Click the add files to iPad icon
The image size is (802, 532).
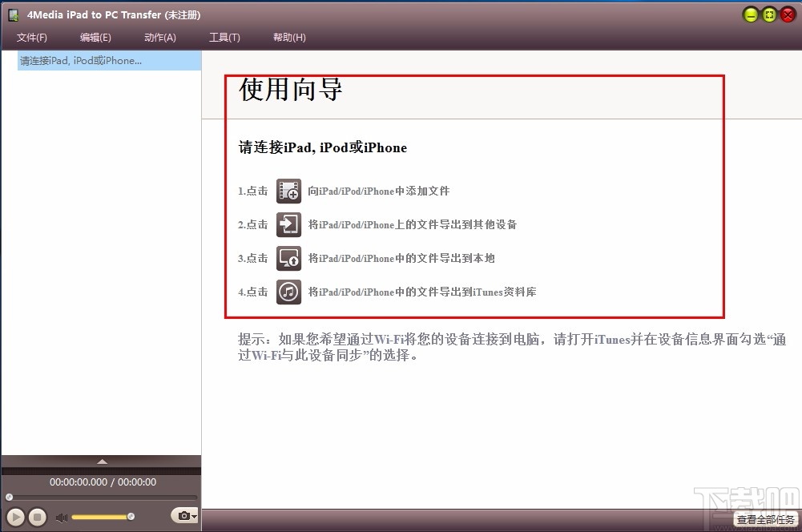(288, 191)
